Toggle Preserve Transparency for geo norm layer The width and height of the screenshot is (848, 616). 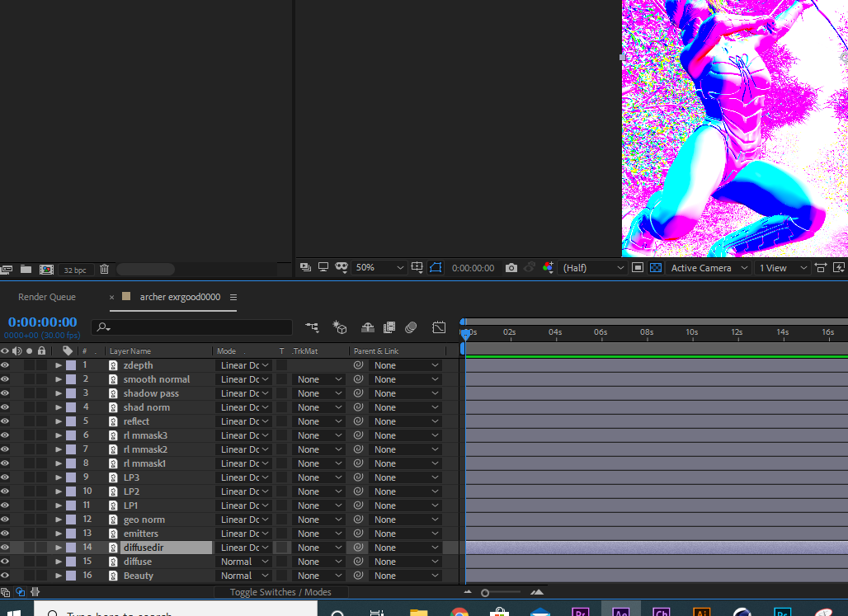[282, 520]
